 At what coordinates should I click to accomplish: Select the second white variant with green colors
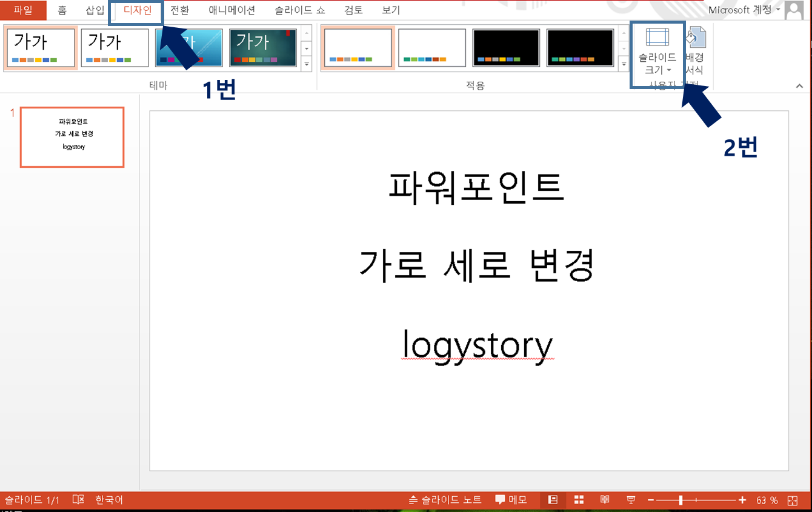(432, 48)
